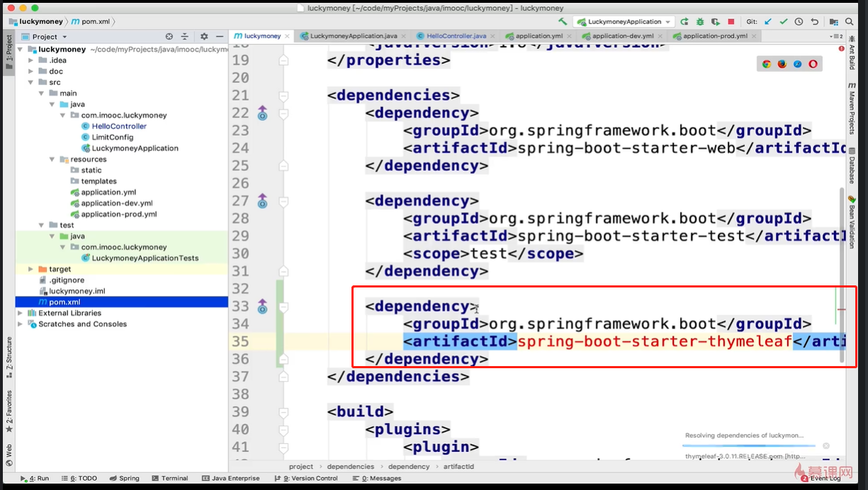Click the editor vertical scrollbar
Viewport: 868px width, 490px height.
(x=842, y=275)
